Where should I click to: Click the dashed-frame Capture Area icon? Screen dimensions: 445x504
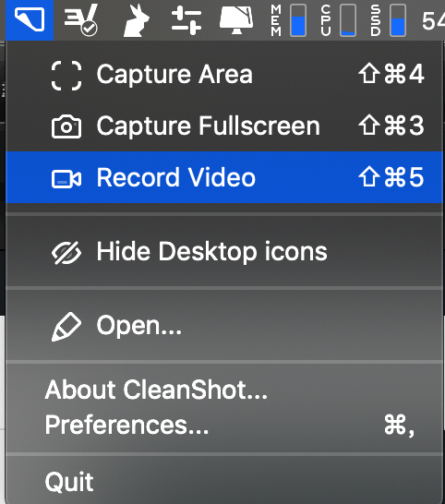click(66, 75)
